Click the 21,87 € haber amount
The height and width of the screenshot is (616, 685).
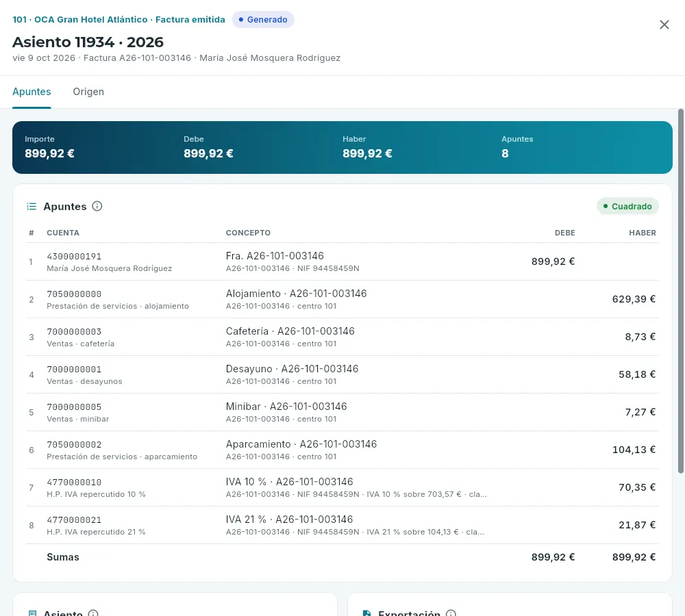(637, 525)
